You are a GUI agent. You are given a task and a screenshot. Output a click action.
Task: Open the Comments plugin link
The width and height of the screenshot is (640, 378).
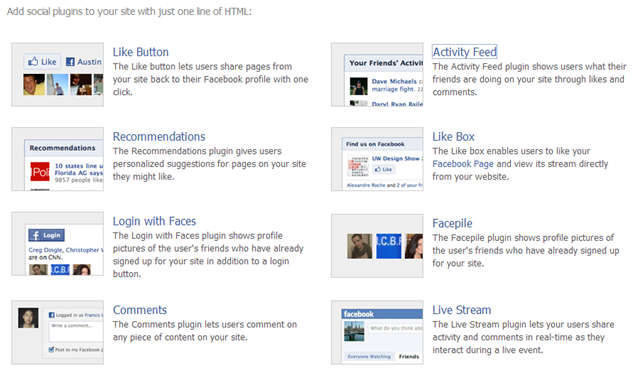click(x=140, y=310)
